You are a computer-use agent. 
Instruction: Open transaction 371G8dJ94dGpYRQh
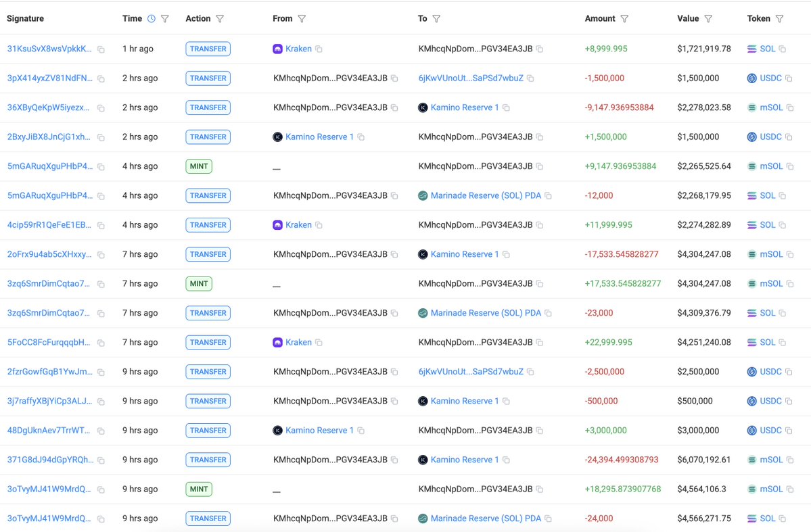[50, 460]
